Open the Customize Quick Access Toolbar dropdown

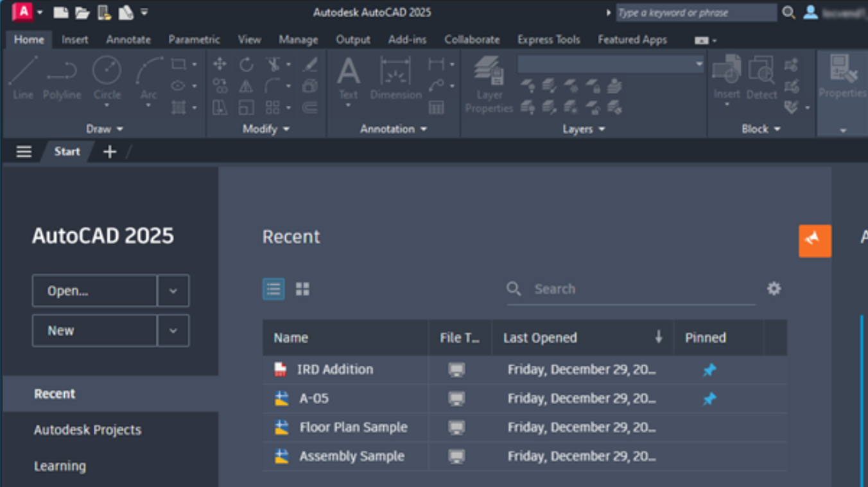coord(144,12)
